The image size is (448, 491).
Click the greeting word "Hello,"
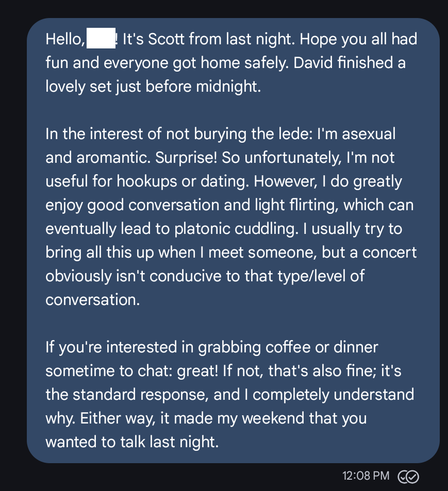coord(65,39)
